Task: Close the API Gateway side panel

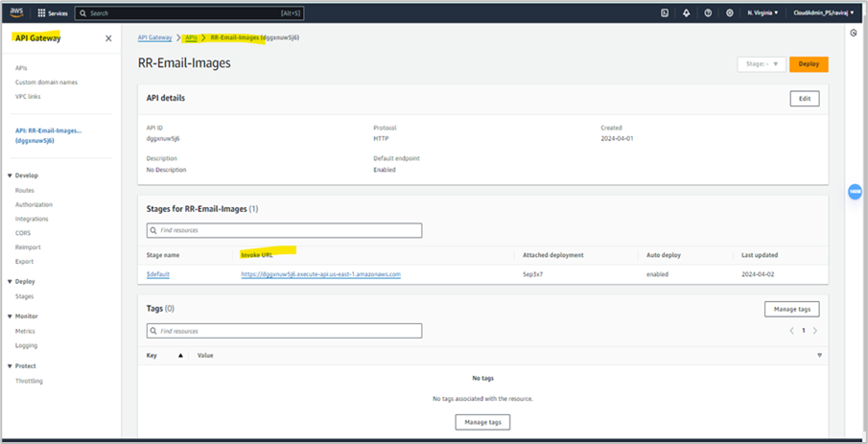Action: (x=108, y=38)
